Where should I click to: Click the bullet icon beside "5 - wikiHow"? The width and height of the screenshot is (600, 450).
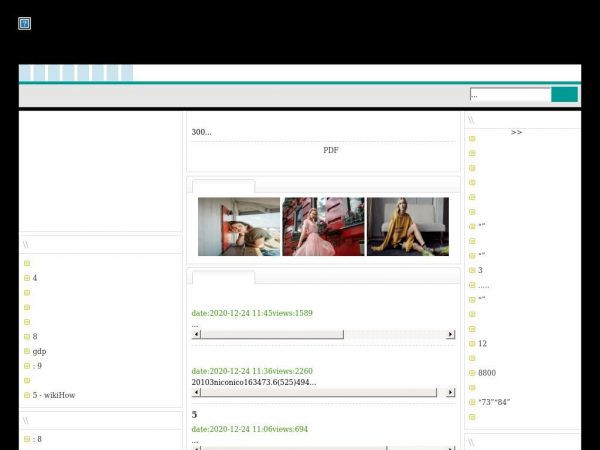coord(27,395)
